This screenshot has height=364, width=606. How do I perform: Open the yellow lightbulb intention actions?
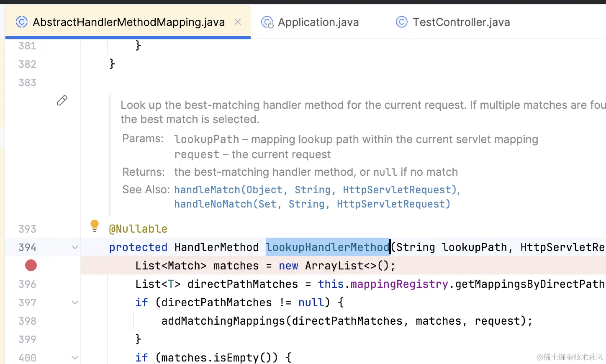coord(95,226)
